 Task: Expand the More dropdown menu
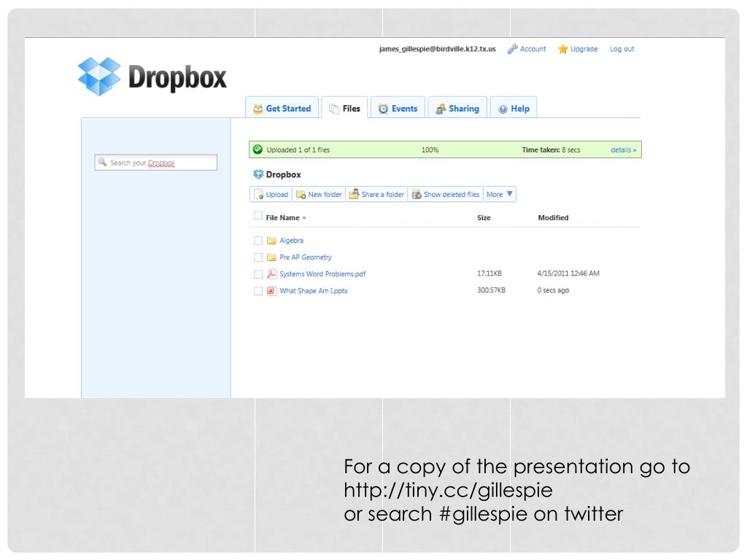point(500,194)
